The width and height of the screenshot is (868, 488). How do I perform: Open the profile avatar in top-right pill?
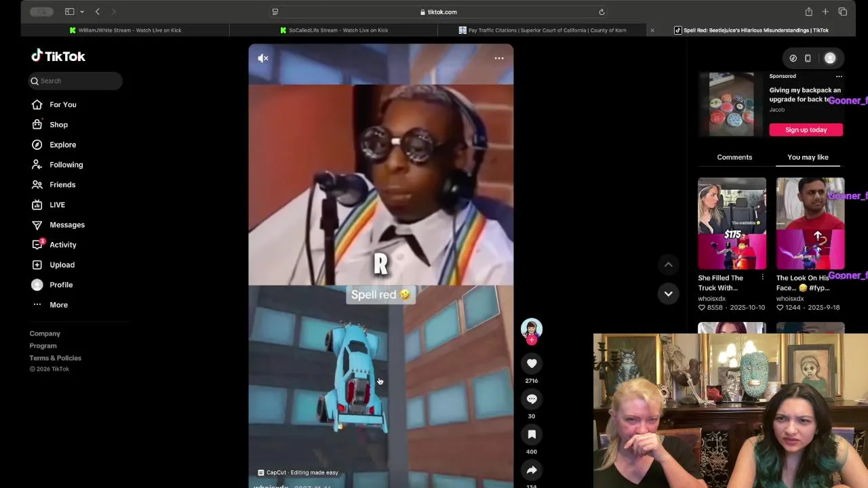[830, 58]
